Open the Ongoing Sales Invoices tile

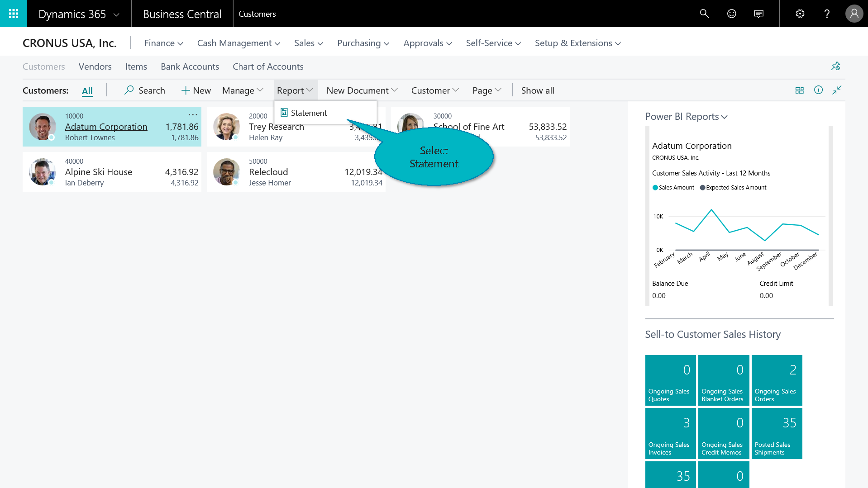tap(670, 433)
